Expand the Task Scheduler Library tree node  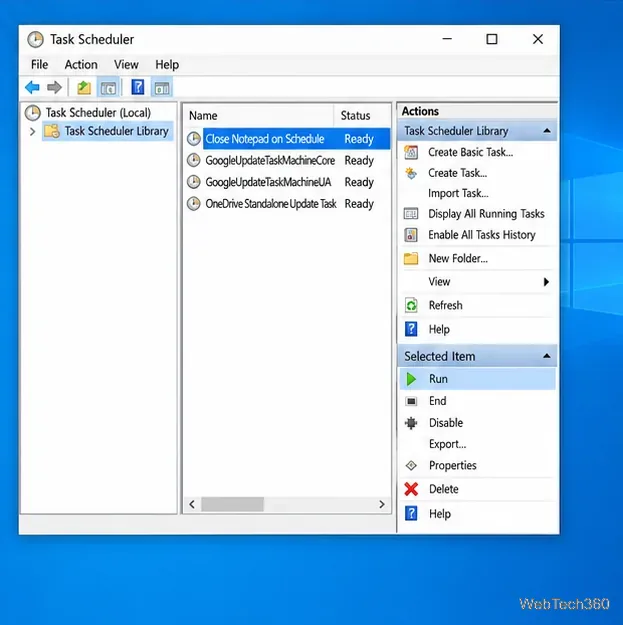coord(32,132)
